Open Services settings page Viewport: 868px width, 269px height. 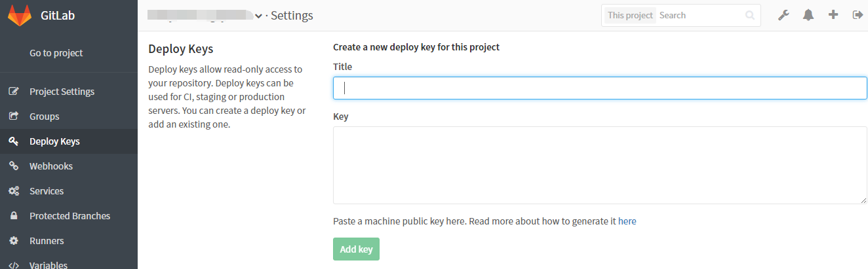point(47,191)
